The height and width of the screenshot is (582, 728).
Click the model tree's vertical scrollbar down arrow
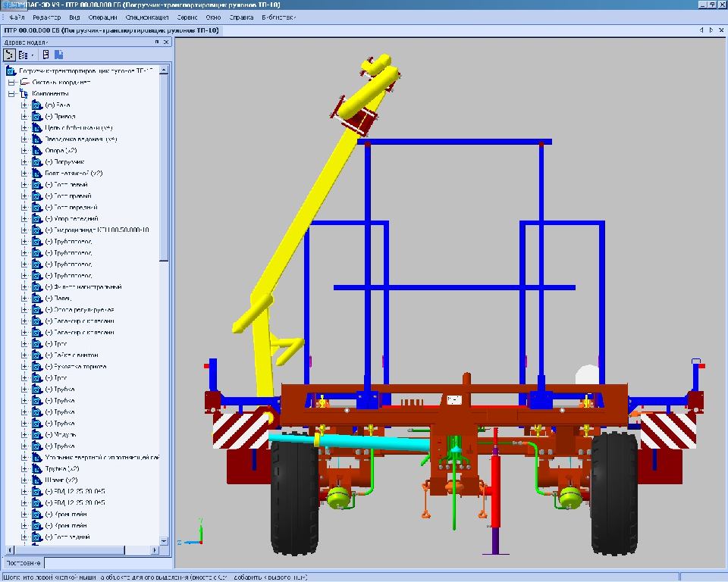(164, 540)
